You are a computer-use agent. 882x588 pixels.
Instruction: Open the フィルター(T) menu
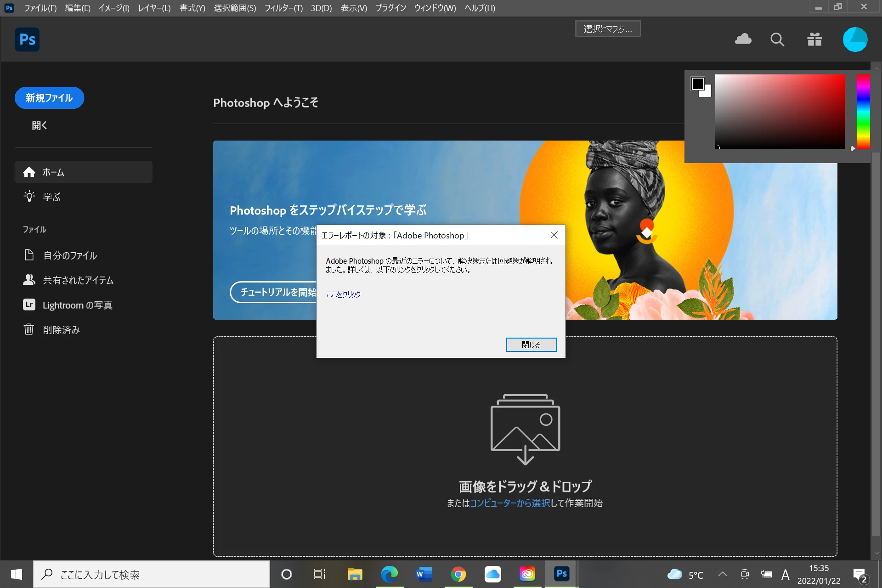click(x=283, y=8)
